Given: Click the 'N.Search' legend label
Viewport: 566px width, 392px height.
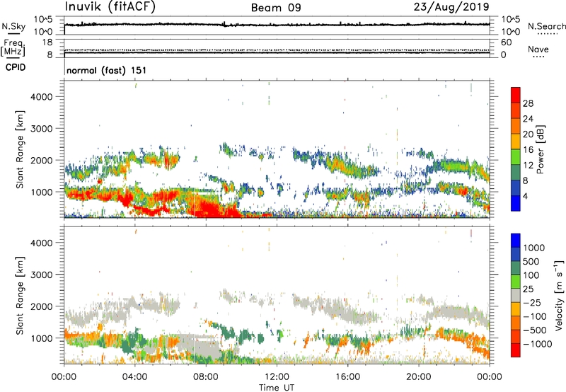Looking at the screenshot, I should [x=546, y=26].
